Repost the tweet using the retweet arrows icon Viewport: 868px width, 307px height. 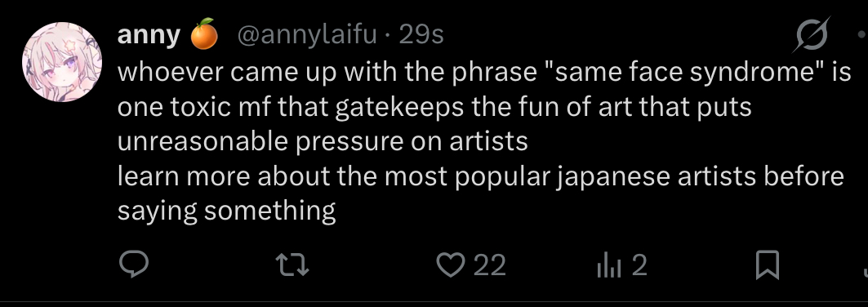292,265
